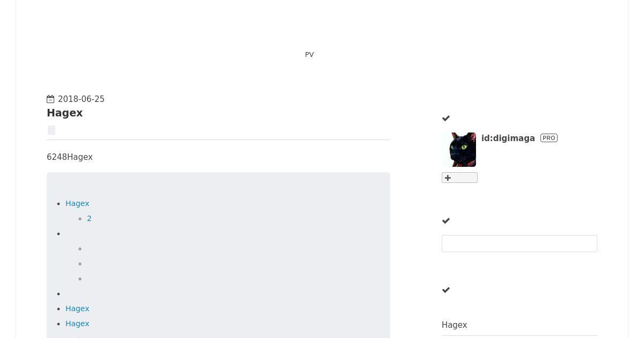
Task: Jump to sub-entry 2 in the contents
Action: click(89, 218)
